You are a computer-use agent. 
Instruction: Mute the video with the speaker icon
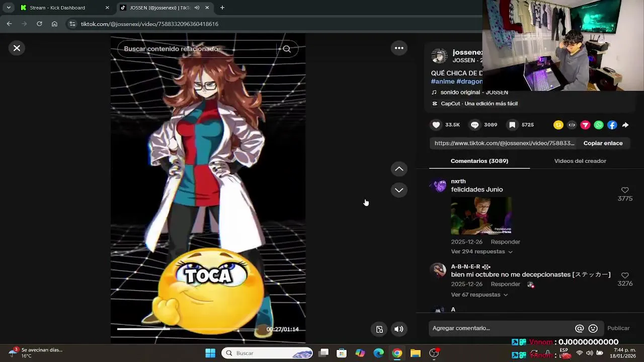point(398,329)
